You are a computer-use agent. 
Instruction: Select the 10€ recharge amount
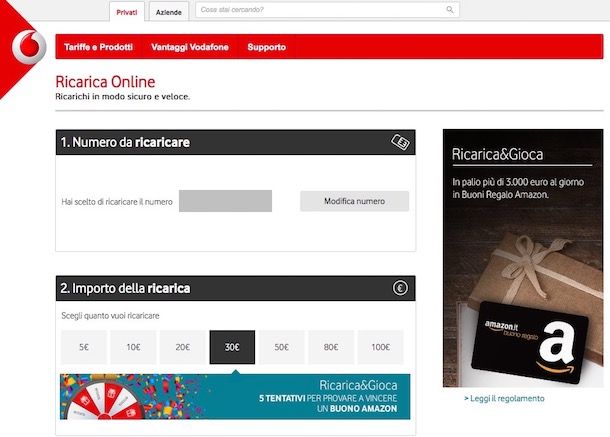tap(133, 347)
